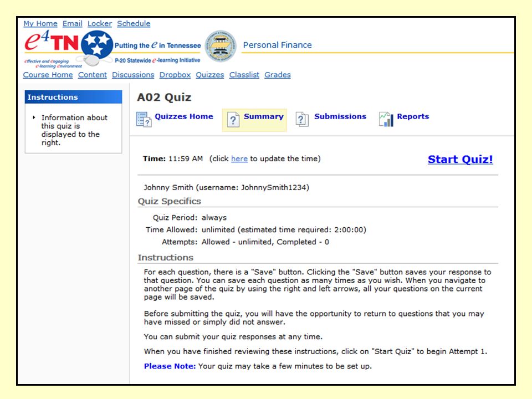This screenshot has width=532, height=399.
Task: Select the Summary tab label
Action: pos(264,116)
